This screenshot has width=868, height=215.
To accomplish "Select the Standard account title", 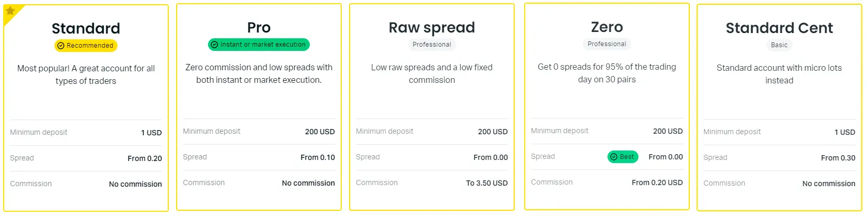I will pos(86,28).
